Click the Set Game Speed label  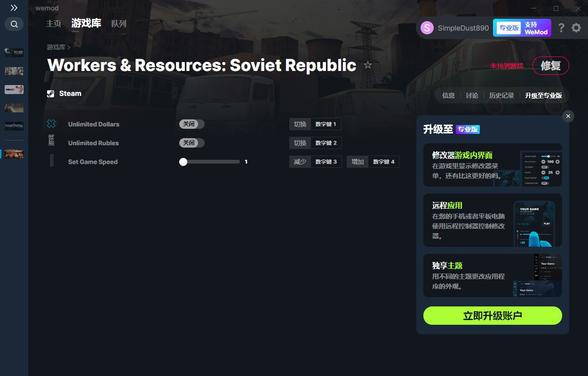(x=93, y=162)
